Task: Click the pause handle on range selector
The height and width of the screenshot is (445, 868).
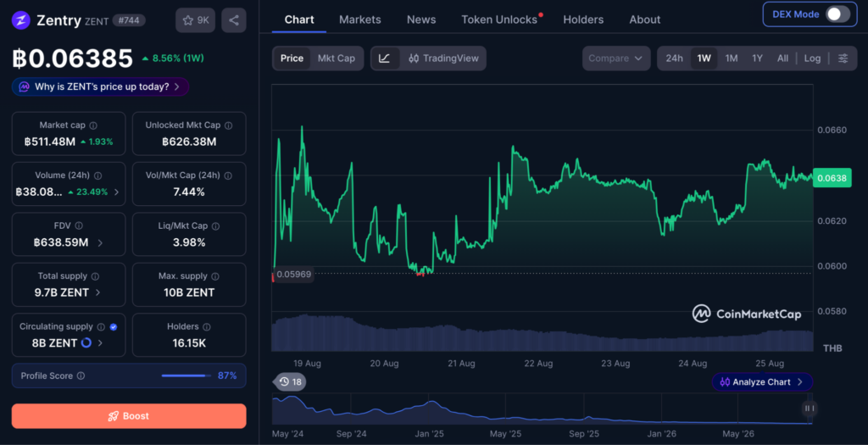Action: [810, 409]
